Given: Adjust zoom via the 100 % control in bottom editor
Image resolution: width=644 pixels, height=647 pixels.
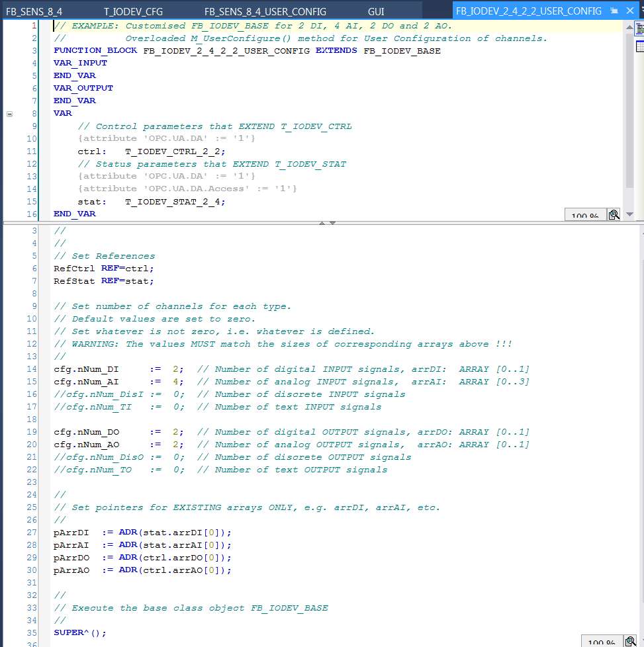Looking at the screenshot, I should pyautogui.click(x=602, y=641).
